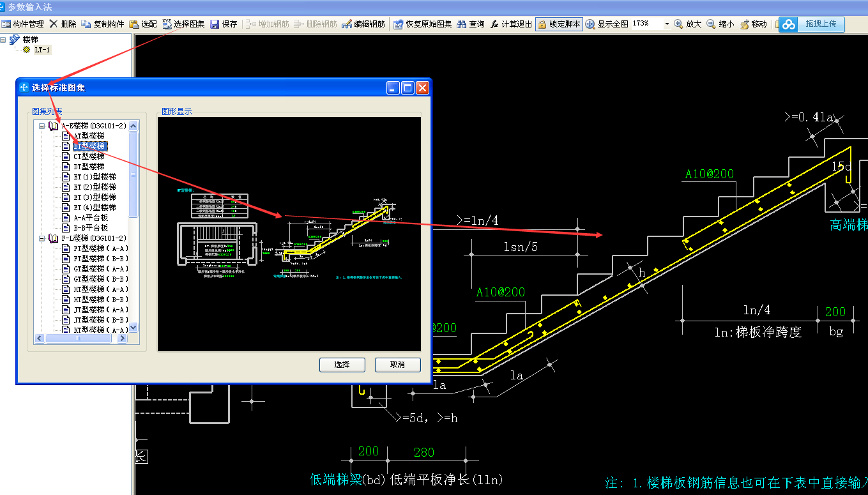Click green 200 value above 低端梯梁(bd)
This screenshot has height=495, width=868.
click(x=368, y=452)
